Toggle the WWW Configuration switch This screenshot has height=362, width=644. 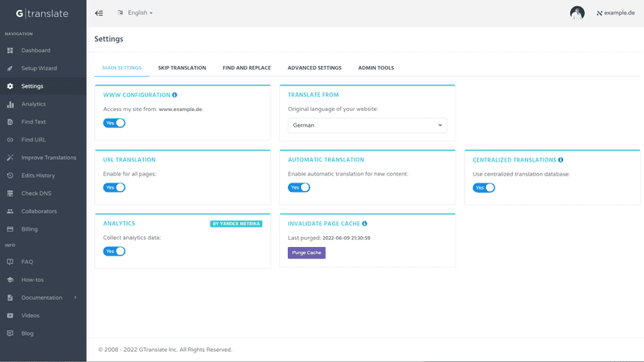click(114, 123)
